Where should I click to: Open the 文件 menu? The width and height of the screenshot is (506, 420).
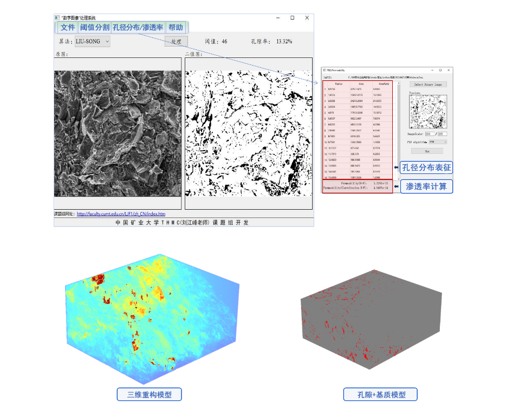click(x=68, y=28)
